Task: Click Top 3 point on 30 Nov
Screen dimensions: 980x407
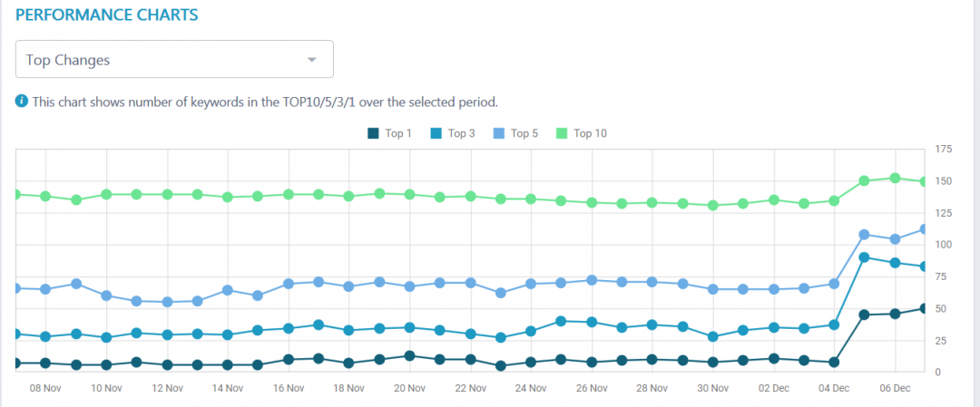Action: [x=713, y=336]
